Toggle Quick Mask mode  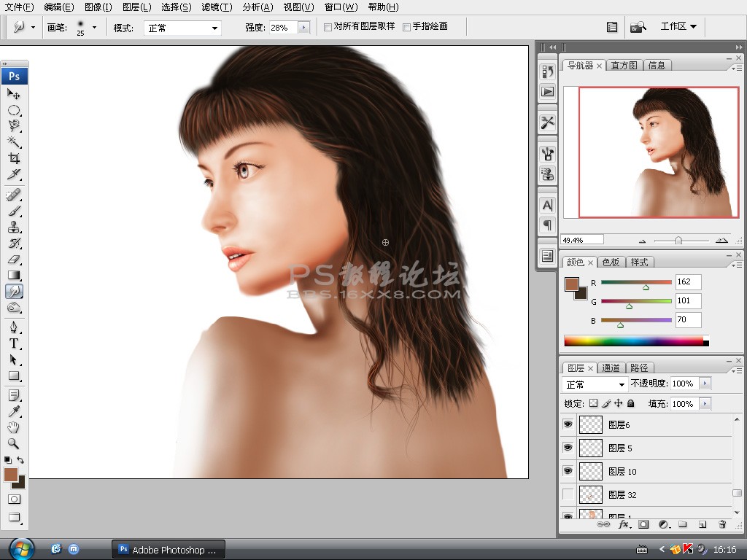pyautogui.click(x=14, y=499)
